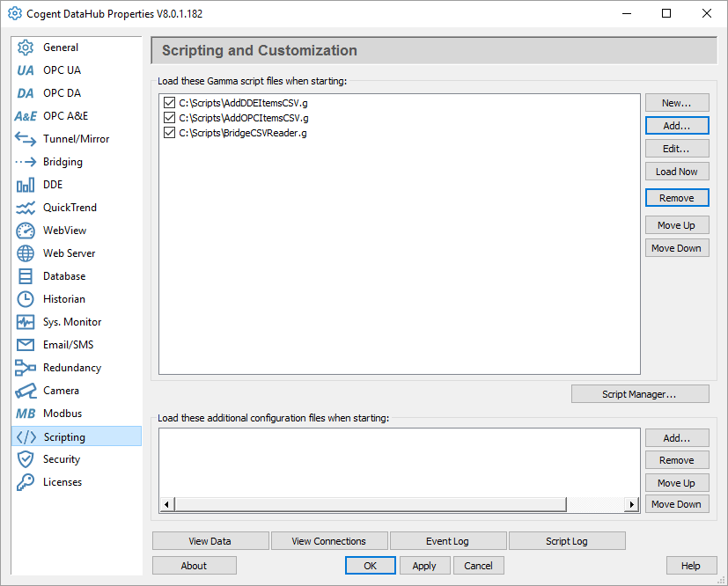The width and height of the screenshot is (728, 586).
Task: Click the right arrow of horizontal scrollbar
Action: tap(631, 505)
